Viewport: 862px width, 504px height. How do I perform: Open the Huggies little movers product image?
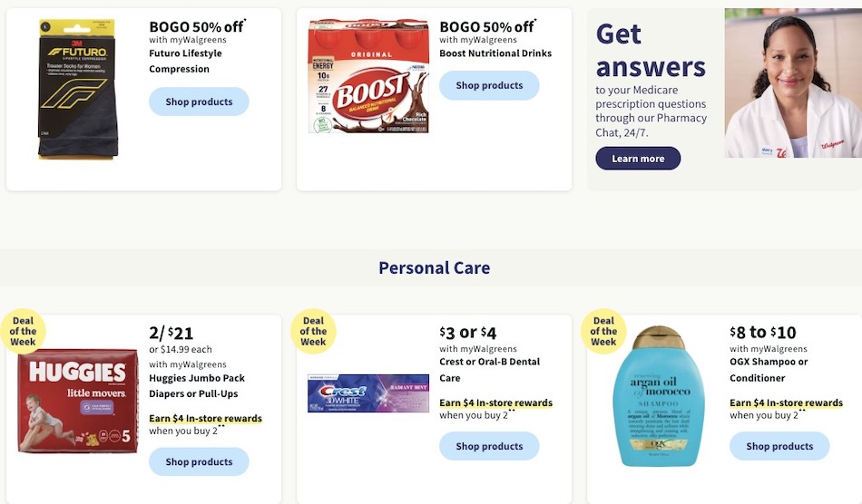click(x=78, y=401)
